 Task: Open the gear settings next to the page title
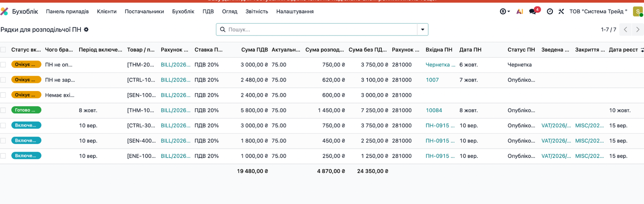coord(86,30)
